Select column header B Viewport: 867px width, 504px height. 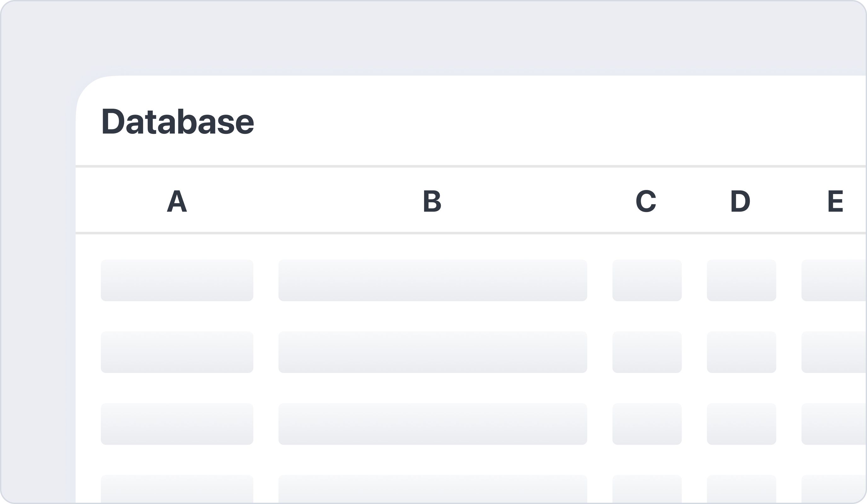click(x=432, y=201)
